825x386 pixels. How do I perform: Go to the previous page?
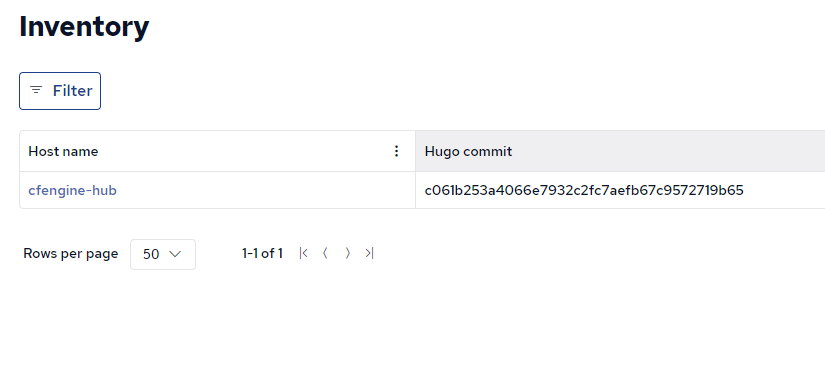(x=325, y=253)
